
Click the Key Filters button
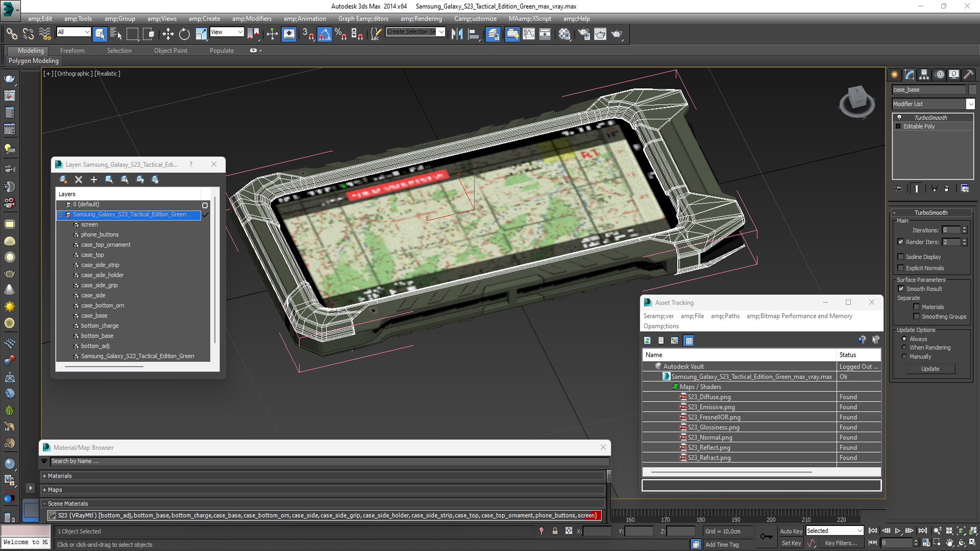point(841,543)
